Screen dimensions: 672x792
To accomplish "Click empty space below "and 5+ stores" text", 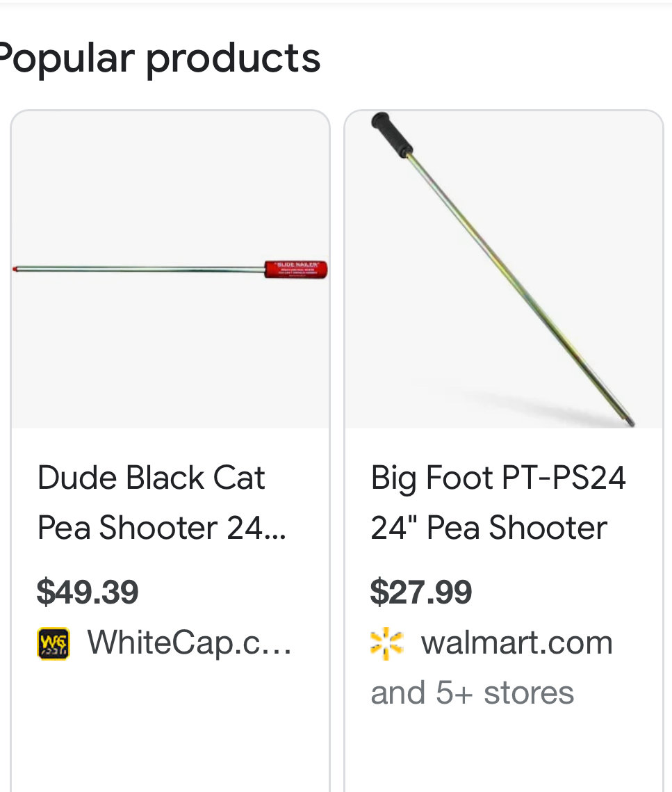I will pyautogui.click(x=503, y=752).
